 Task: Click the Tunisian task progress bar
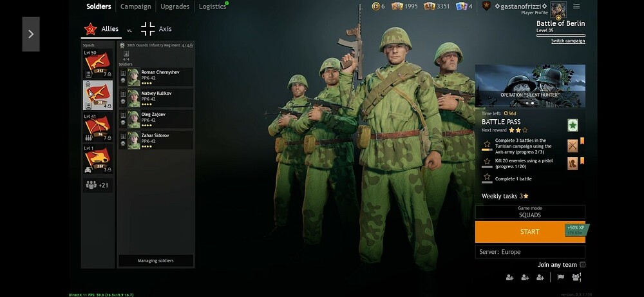[x=487, y=150]
